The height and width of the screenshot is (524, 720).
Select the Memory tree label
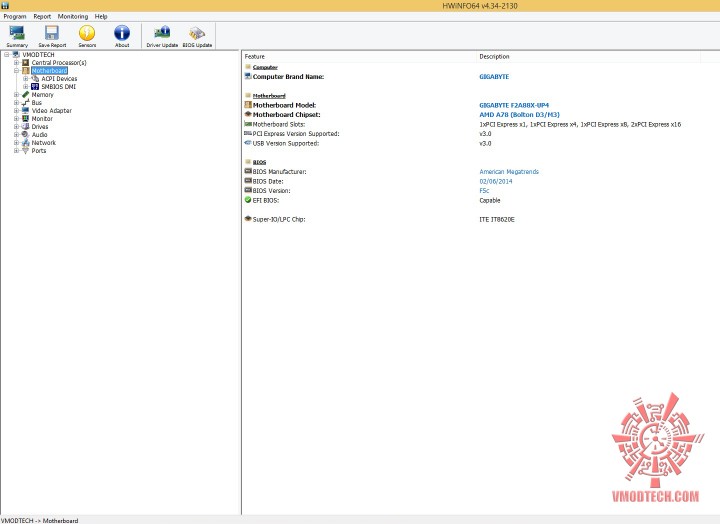(42, 95)
